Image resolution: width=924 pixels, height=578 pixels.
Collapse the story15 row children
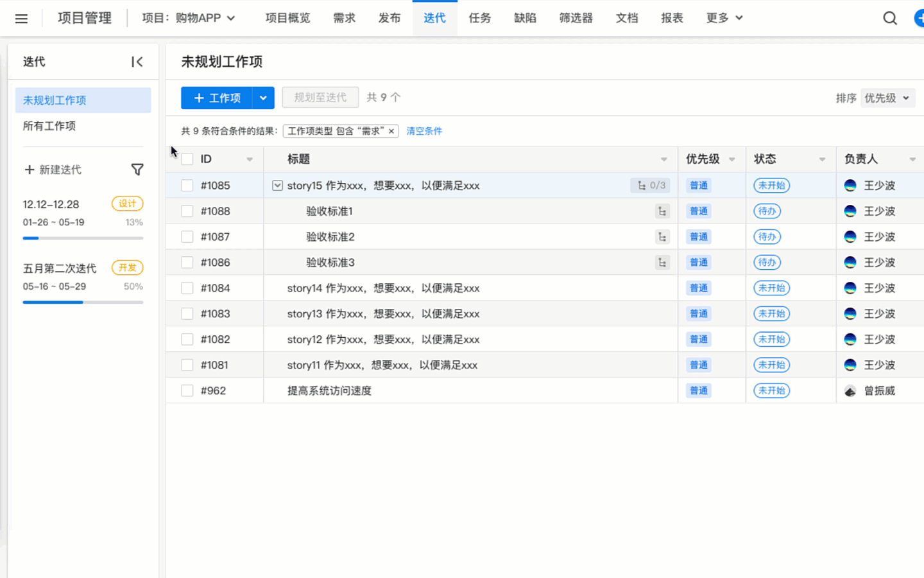point(277,186)
